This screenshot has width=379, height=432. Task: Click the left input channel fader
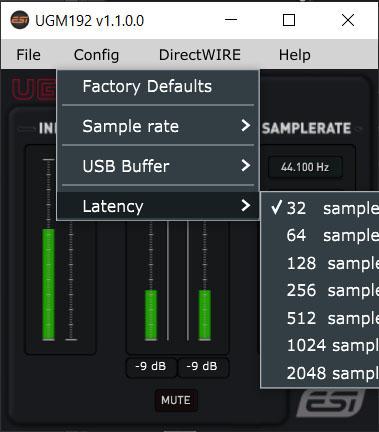(x=49, y=250)
